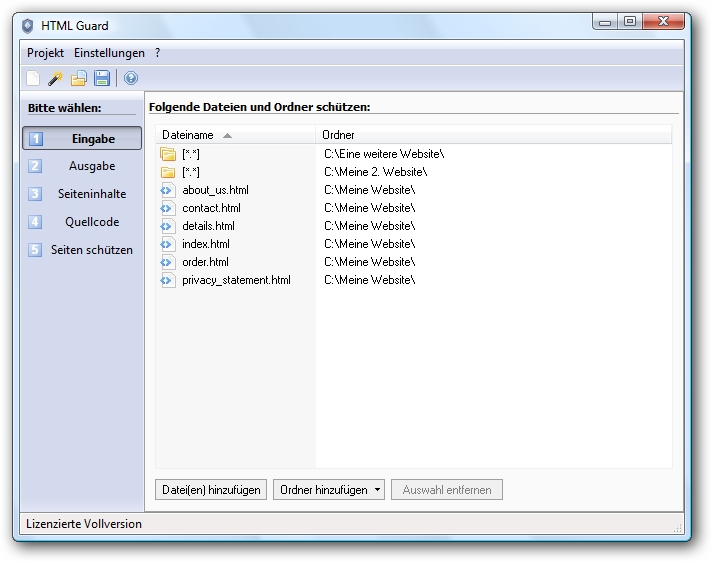
Task: Open the ? help menu
Action: coord(158,53)
